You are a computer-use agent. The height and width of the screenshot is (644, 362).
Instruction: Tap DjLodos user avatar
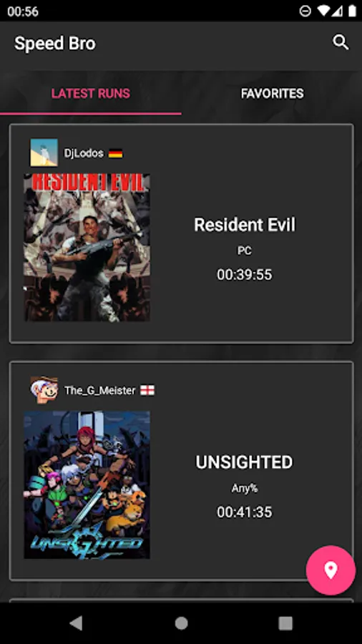[x=44, y=153]
